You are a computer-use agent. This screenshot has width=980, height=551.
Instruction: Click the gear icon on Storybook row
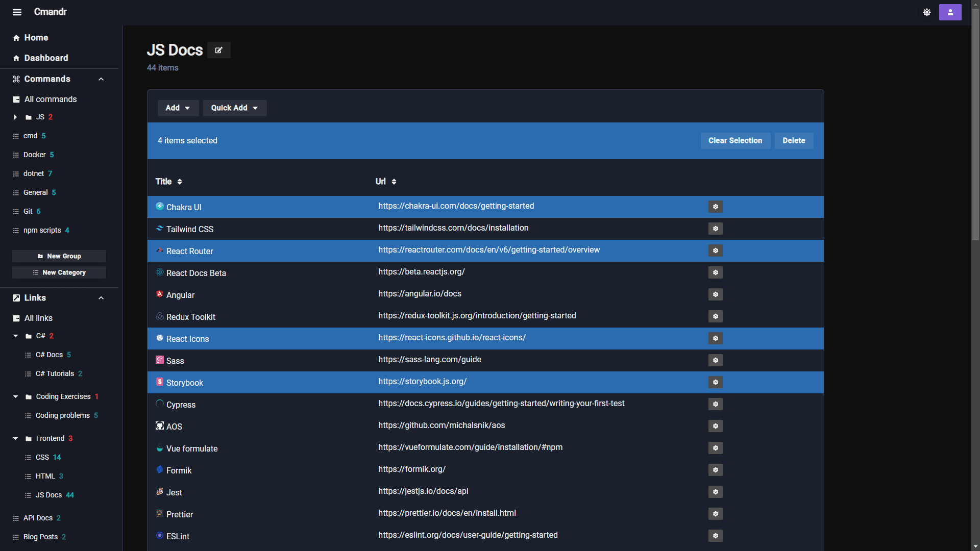[715, 382]
